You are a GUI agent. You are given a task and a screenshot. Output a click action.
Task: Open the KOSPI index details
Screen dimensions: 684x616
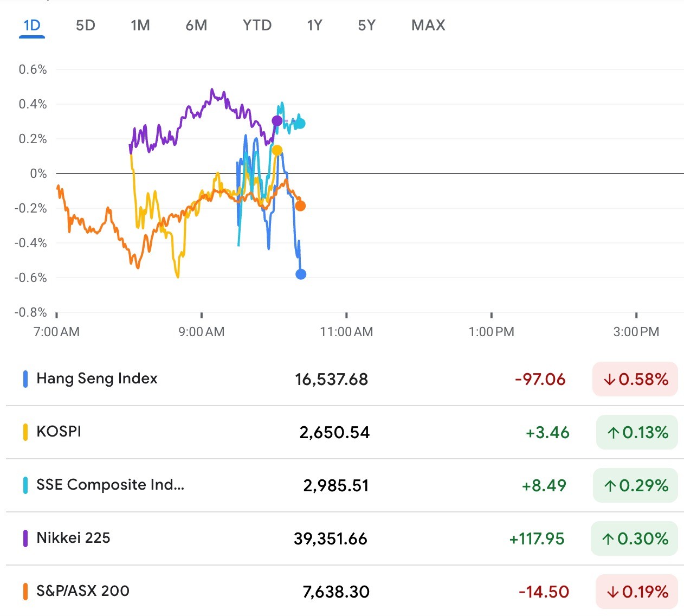59,432
